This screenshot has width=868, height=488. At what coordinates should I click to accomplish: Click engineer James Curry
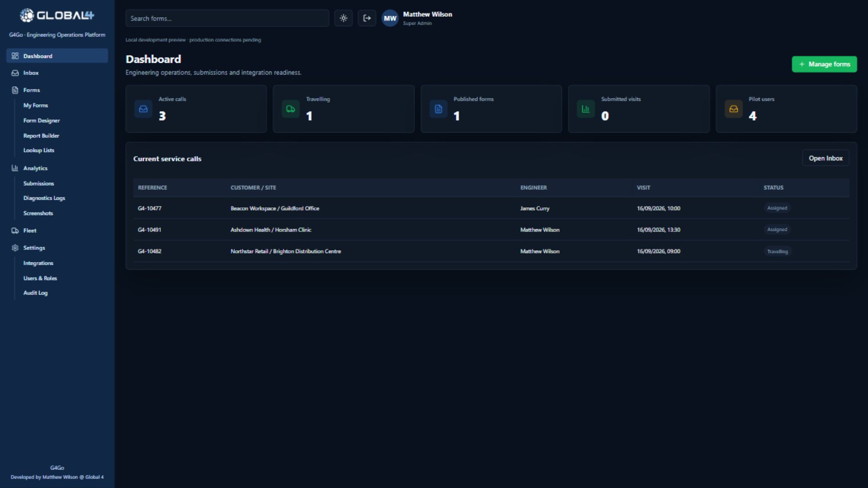[x=535, y=208]
